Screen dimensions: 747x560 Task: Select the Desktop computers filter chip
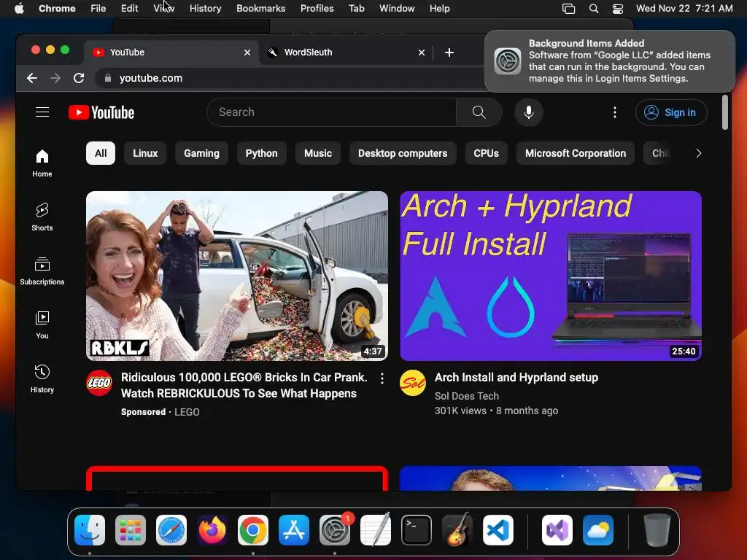[x=403, y=153]
